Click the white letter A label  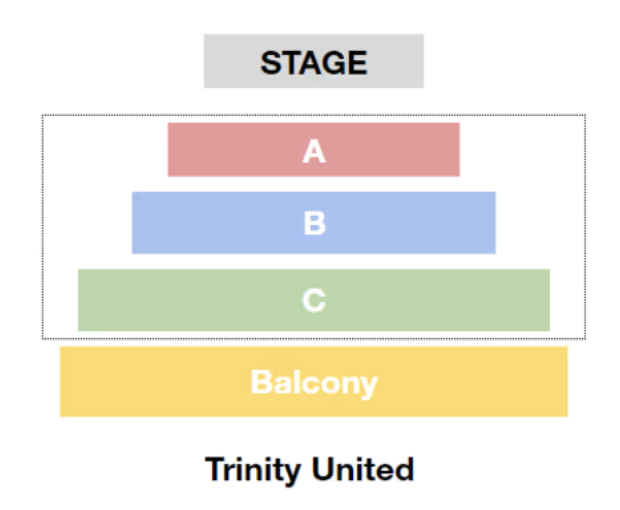pyautogui.click(x=314, y=151)
